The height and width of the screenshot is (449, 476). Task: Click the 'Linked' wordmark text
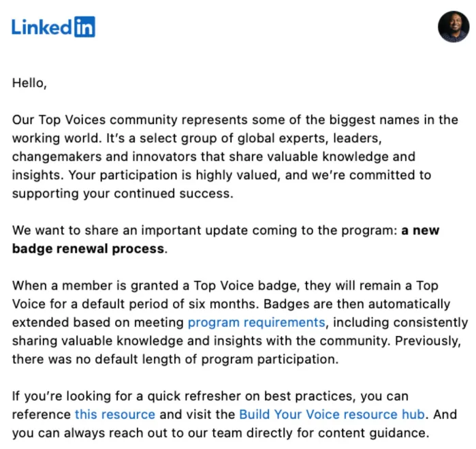[x=41, y=27]
